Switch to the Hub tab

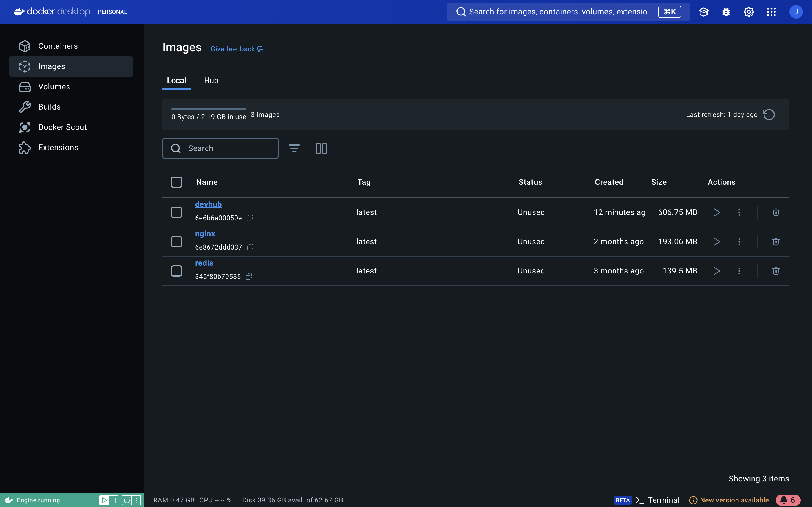211,81
